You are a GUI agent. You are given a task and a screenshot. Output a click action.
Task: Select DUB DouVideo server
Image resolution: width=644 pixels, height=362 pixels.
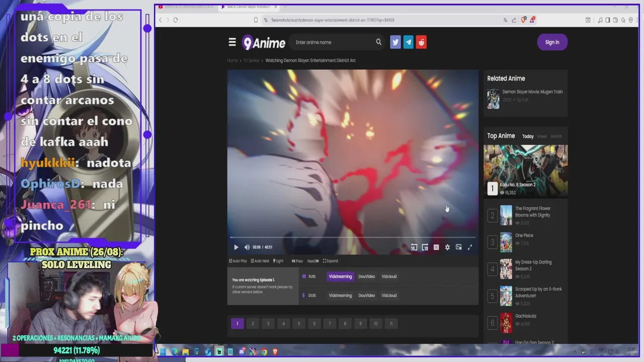coord(367,296)
